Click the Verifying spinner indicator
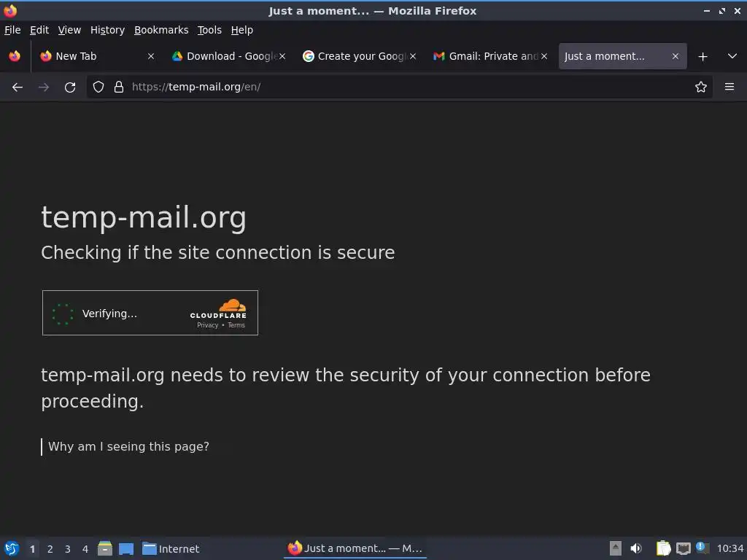The image size is (747, 560). (x=63, y=314)
